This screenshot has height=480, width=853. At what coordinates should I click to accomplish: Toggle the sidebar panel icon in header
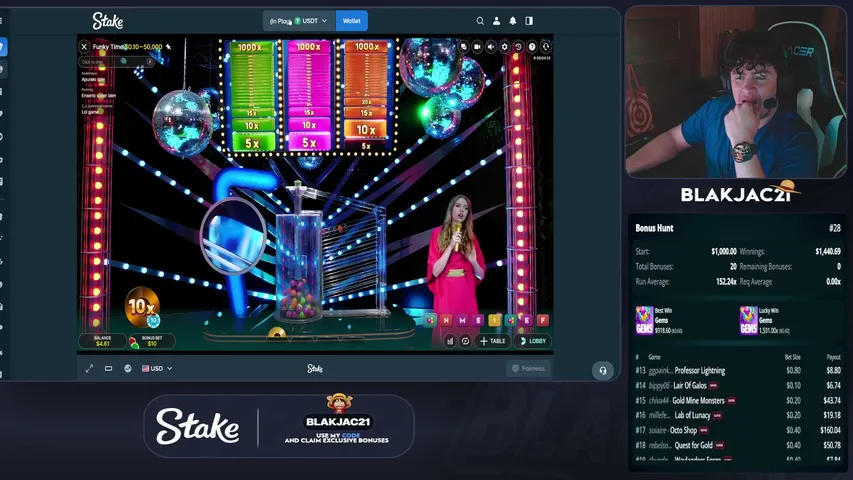tap(529, 21)
